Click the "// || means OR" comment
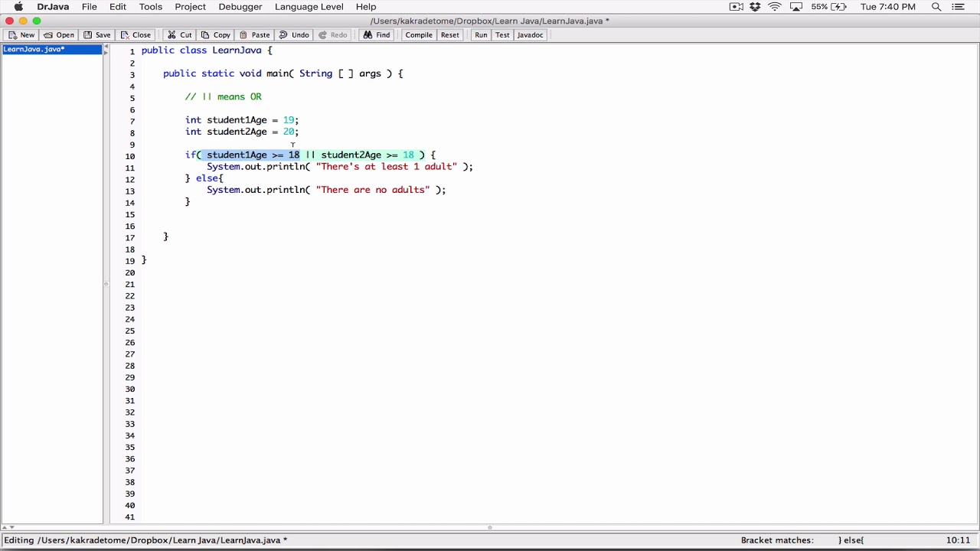 (223, 97)
